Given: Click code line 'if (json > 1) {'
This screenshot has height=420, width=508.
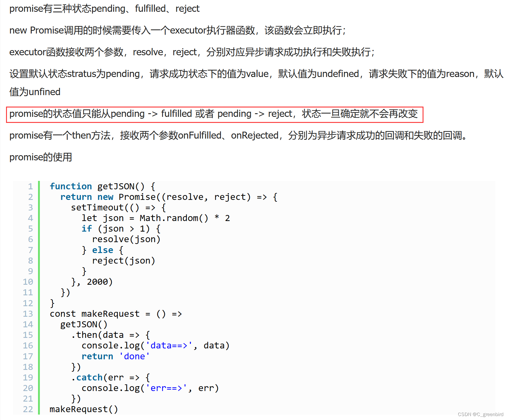Looking at the screenshot, I should tap(121, 229).
